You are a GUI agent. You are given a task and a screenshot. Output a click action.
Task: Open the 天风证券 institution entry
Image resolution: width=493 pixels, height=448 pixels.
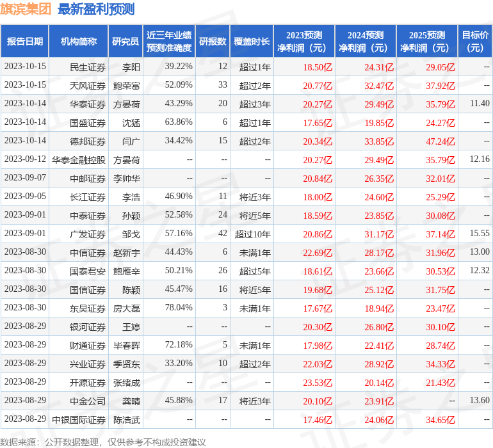pos(88,85)
